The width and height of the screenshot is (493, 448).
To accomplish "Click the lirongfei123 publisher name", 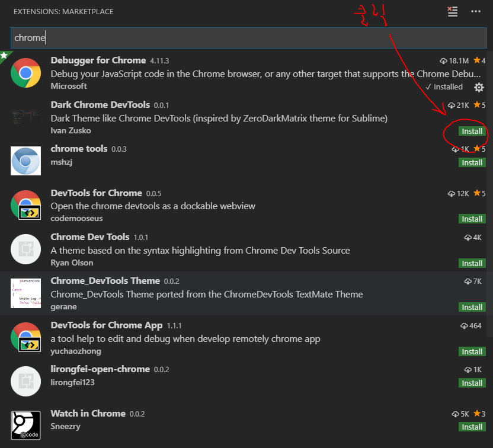I will pos(72,382).
